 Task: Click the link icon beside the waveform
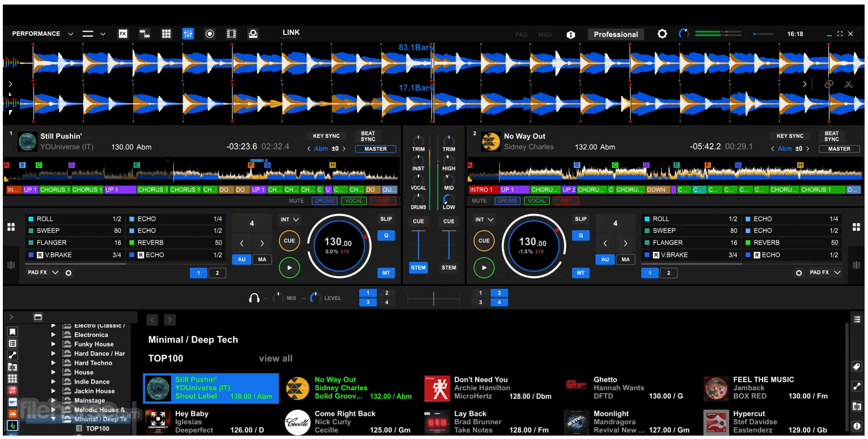coord(829,85)
